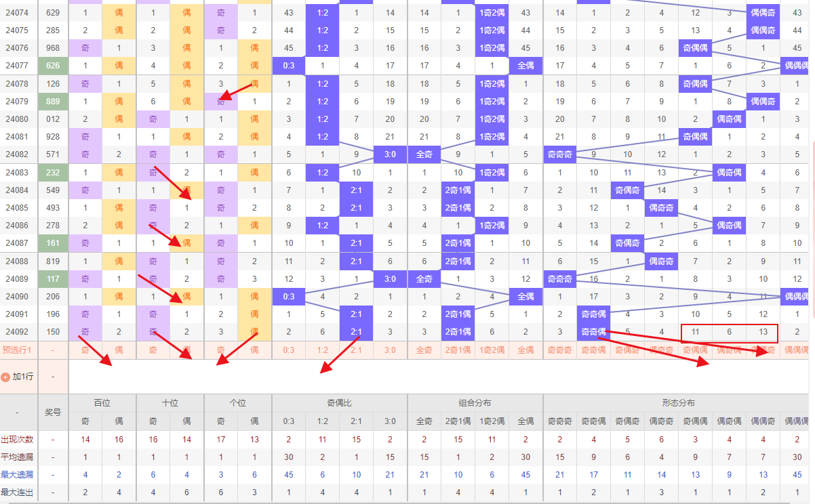Choose 奇奇偶 in the 预选行1 row
This screenshot has height=504, width=815.
(593, 350)
